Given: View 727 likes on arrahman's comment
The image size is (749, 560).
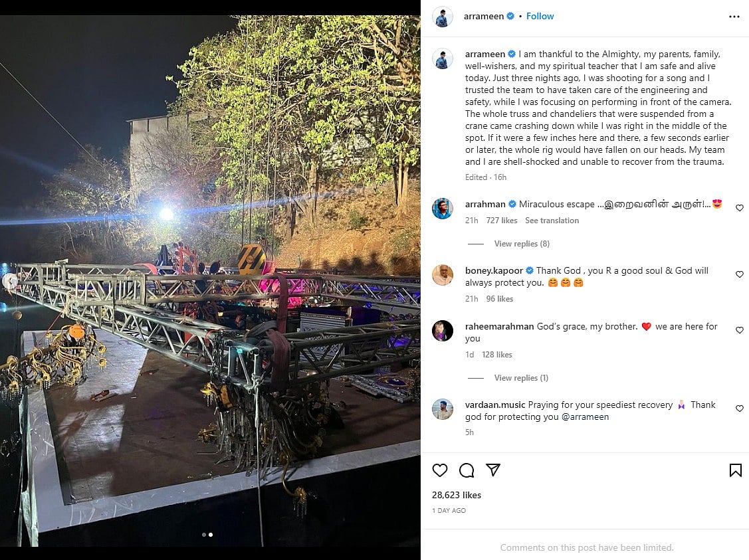Looking at the screenshot, I should click(x=501, y=221).
